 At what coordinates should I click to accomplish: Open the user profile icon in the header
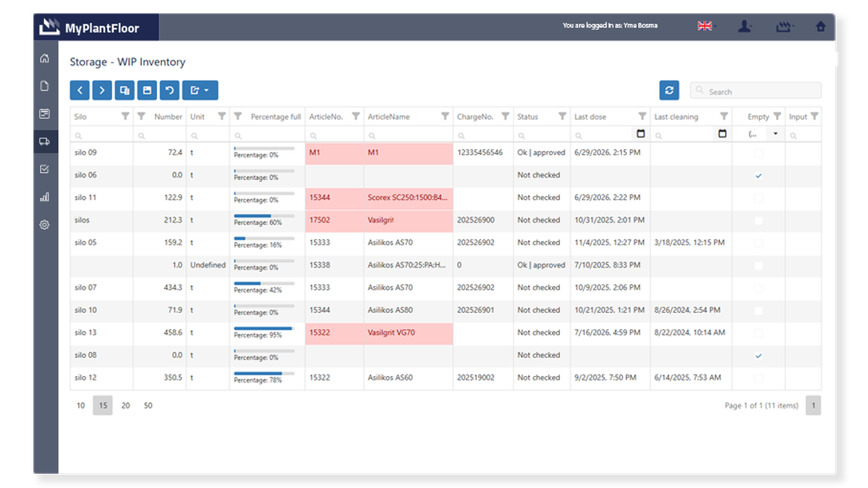744,26
